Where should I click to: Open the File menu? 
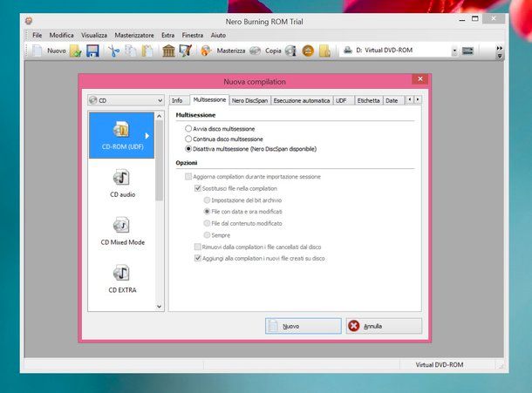(37, 35)
